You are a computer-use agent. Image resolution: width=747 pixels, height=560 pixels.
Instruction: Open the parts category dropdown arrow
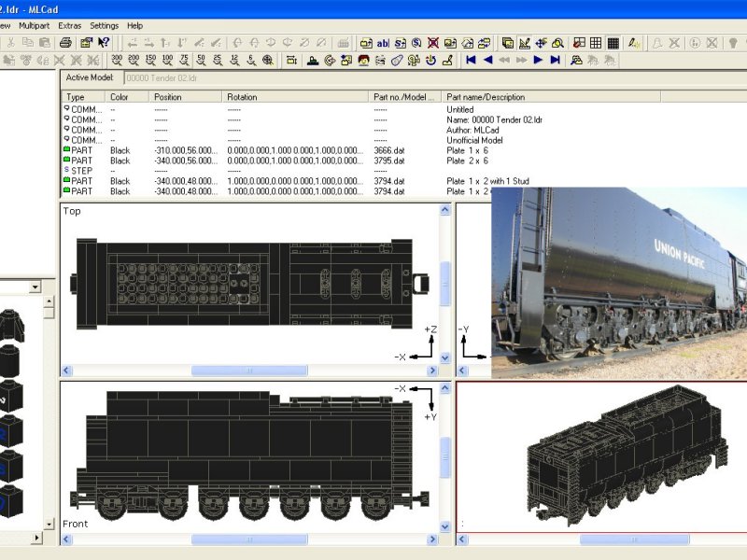[35, 287]
